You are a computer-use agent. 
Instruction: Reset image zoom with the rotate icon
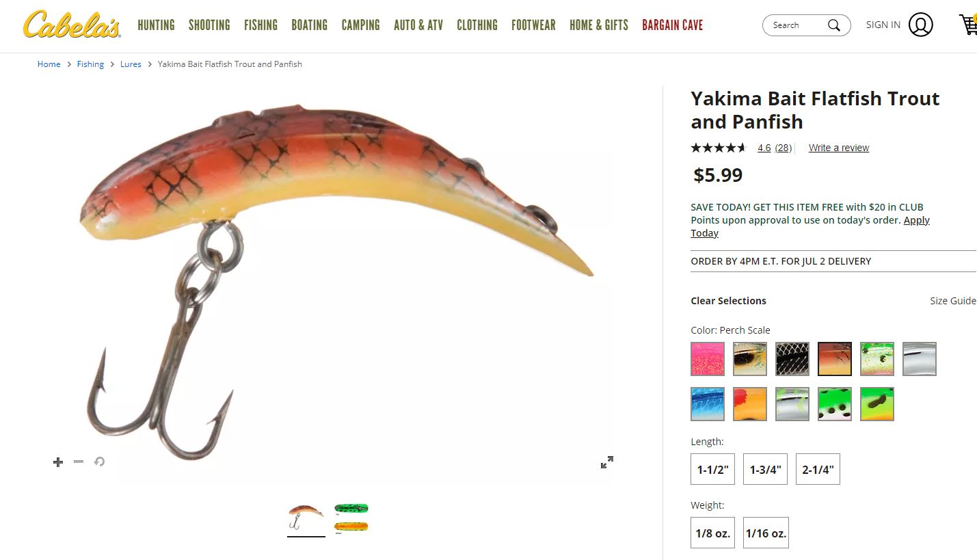click(99, 462)
